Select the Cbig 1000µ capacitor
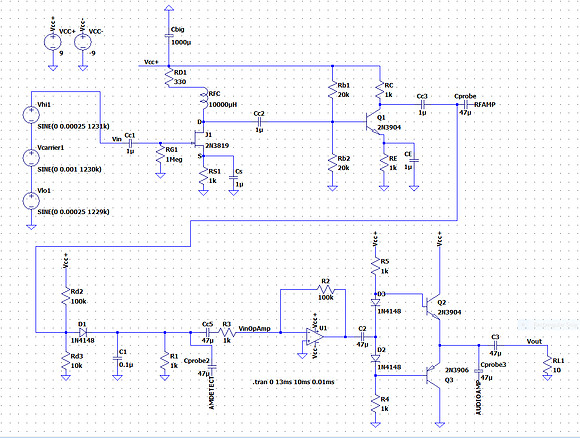 click(x=169, y=36)
